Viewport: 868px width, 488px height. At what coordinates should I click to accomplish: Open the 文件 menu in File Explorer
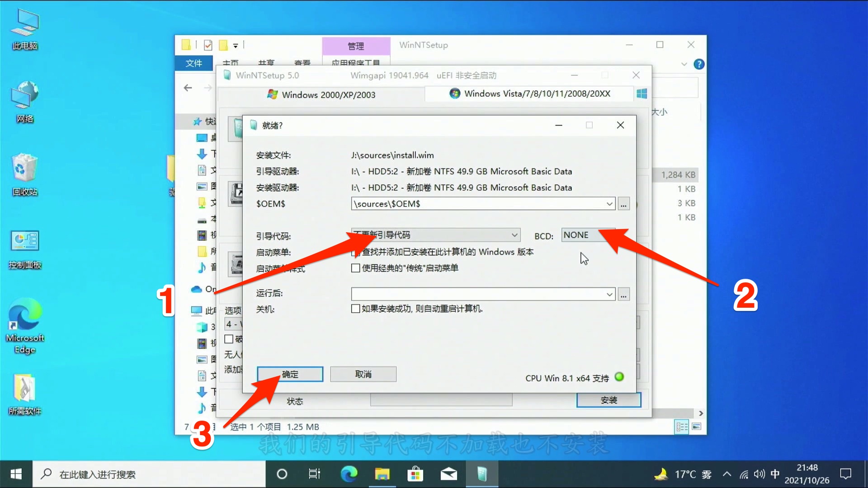(x=193, y=63)
